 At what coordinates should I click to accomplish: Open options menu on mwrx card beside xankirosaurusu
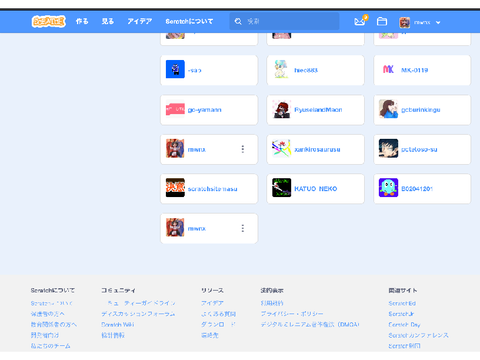click(x=243, y=149)
